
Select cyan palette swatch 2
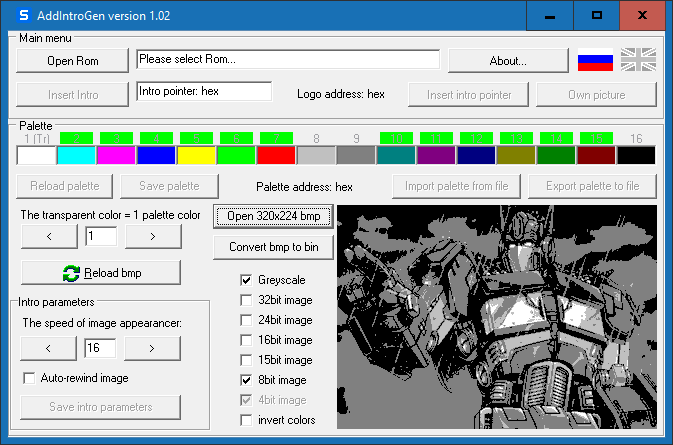76,155
